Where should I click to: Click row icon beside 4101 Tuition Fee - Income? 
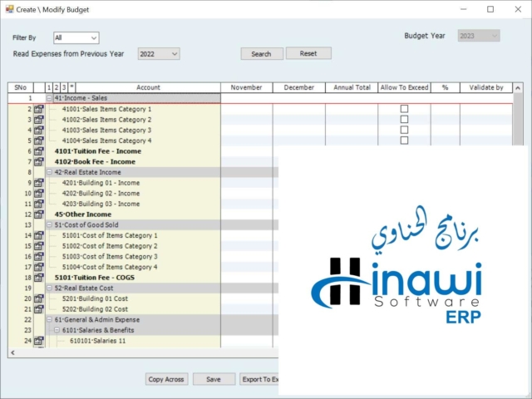click(x=39, y=151)
